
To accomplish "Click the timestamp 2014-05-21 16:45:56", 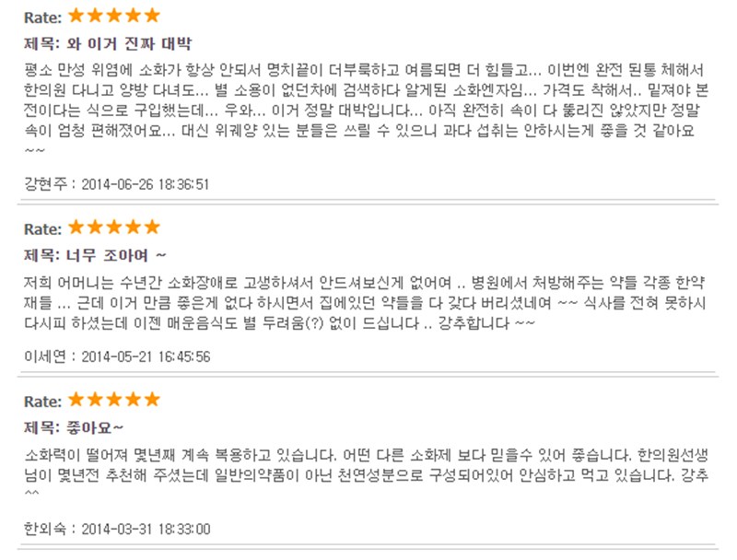I will point(146,357).
